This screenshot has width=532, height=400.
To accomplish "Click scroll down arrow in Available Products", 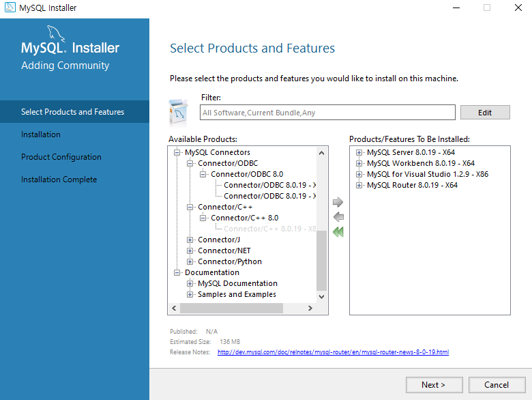I will pos(322,297).
